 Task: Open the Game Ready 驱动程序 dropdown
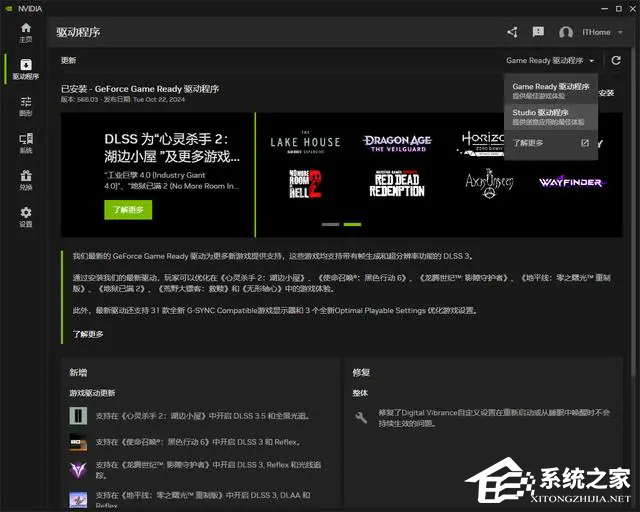coord(550,60)
